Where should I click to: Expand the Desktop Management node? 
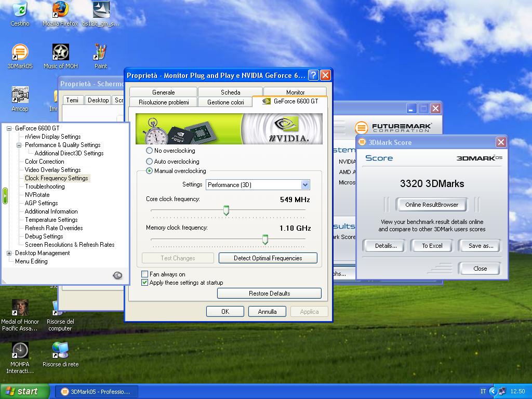pos(9,253)
